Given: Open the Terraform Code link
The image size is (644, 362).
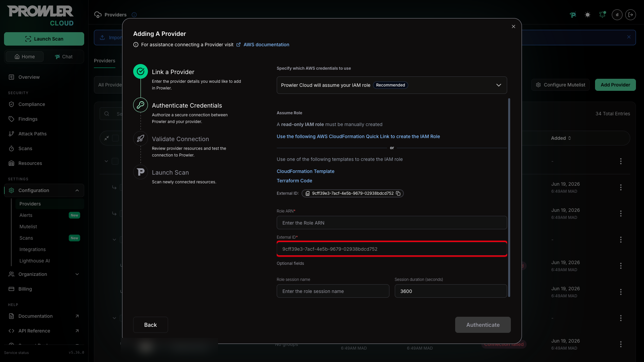Looking at the screenshot, I should point(294,181).
